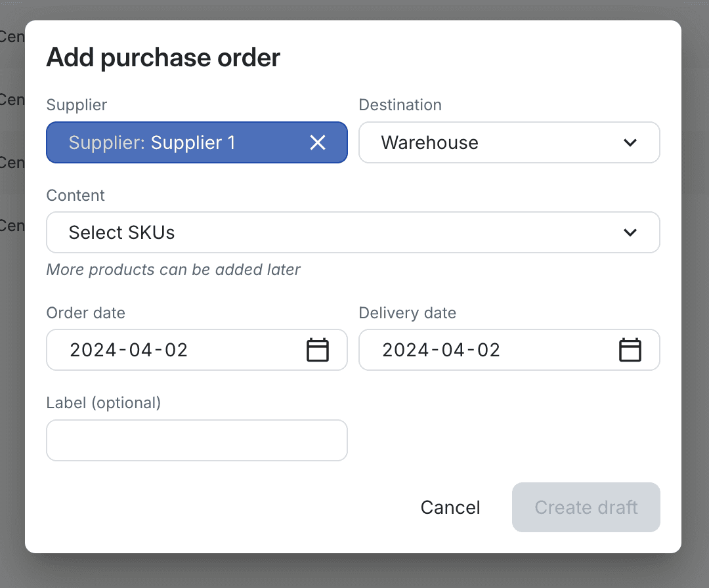
Task: Click the Content field label
Action: (x=75, y=196)
